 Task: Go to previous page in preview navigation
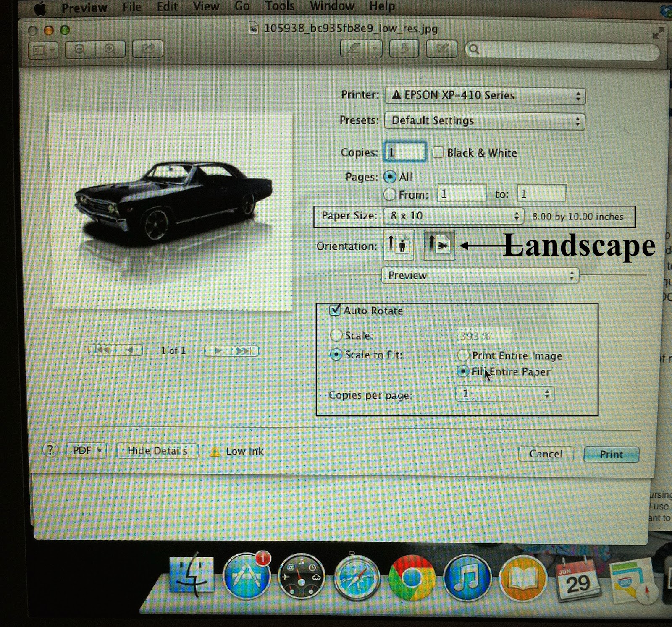point(130,350)
